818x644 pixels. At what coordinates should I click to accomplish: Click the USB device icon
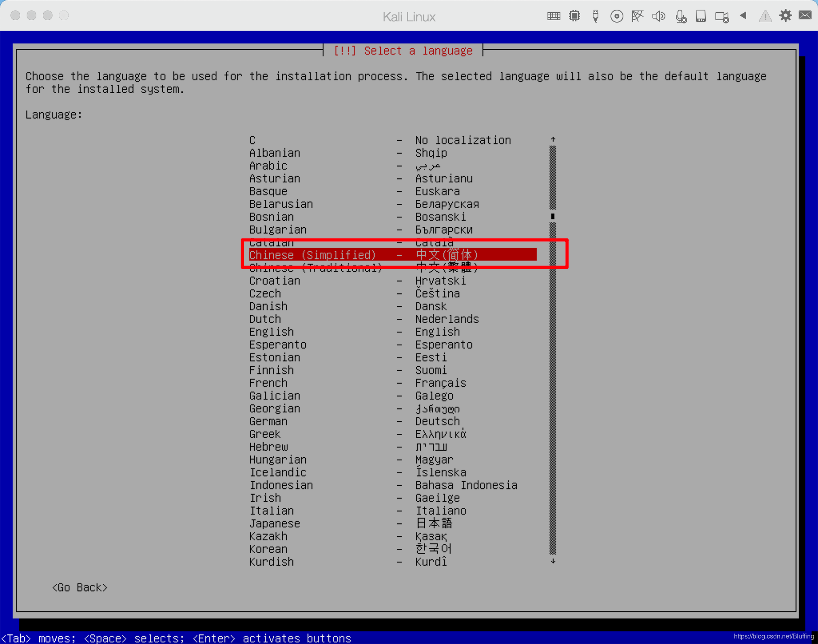[x=595, y=16]
